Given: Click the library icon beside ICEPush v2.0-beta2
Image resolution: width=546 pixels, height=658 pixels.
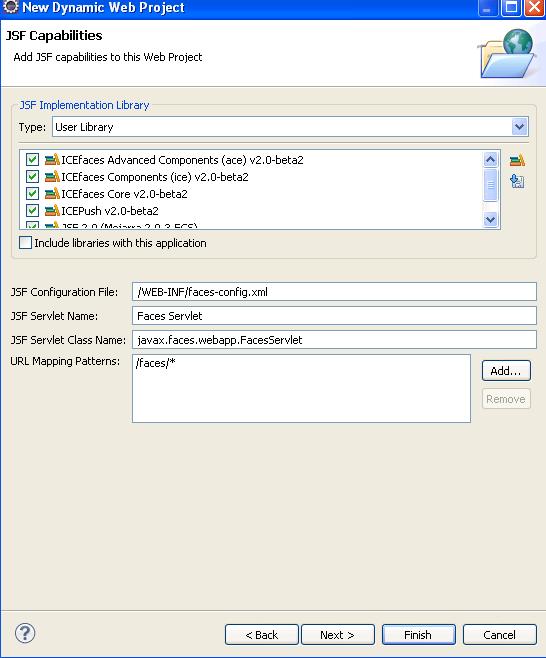Looking at the screenshot, I should tap(52, 210).
